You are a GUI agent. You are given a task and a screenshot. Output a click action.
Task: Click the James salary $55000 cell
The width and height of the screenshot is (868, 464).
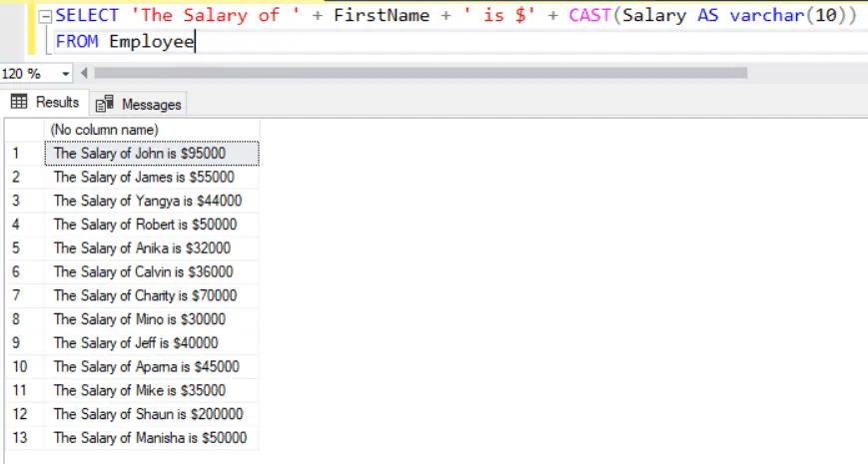(x=152, y=177)
